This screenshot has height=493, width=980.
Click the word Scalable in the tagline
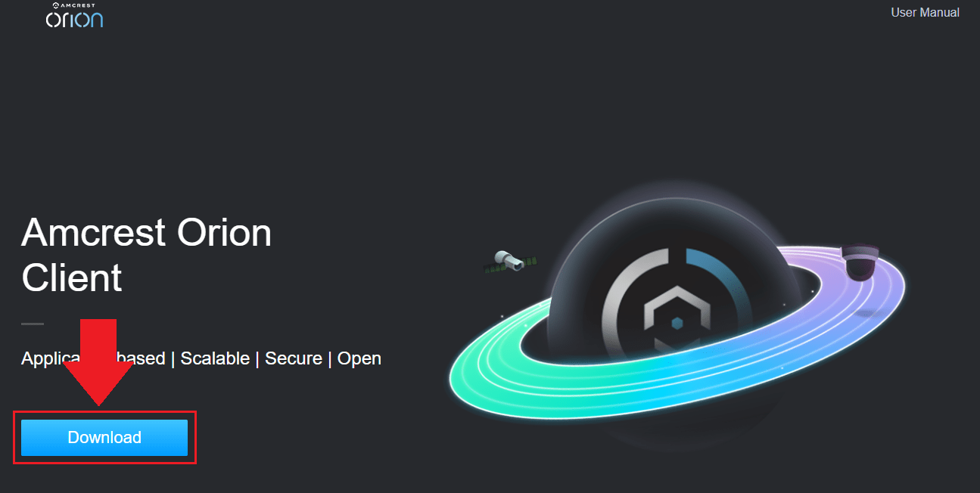[215, 358]
